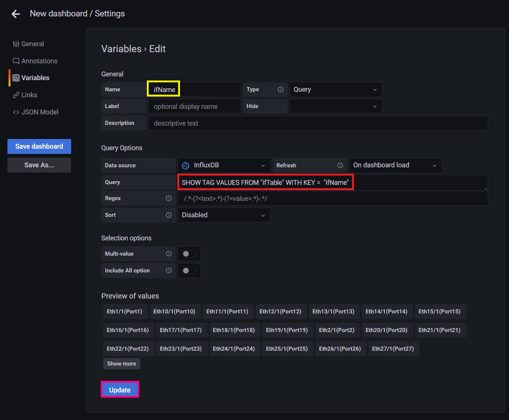Click the Description descriptive text field
Screen dimensions: 509x420
click(x=318, y=123)
